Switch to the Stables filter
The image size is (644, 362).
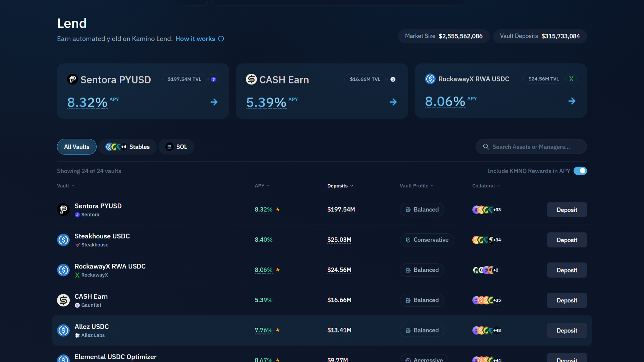point(127,146)
